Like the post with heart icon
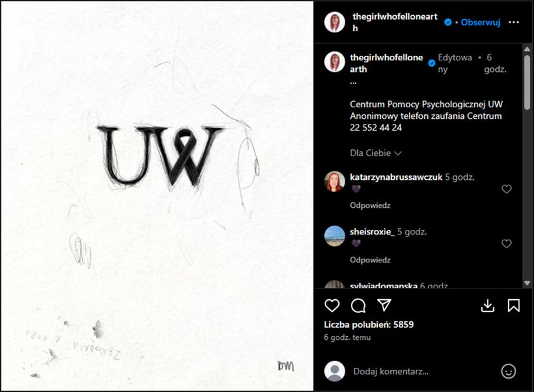This screenshot has width=534, height=392. pyautogui.click(x=332, y=305)
